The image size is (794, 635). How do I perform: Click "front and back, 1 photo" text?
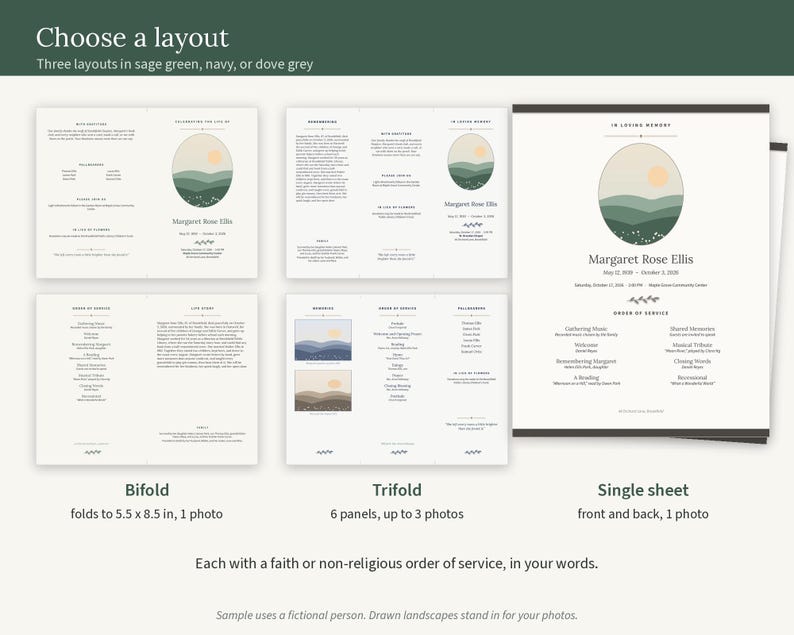pyautogui.click(x=643, y=514)
